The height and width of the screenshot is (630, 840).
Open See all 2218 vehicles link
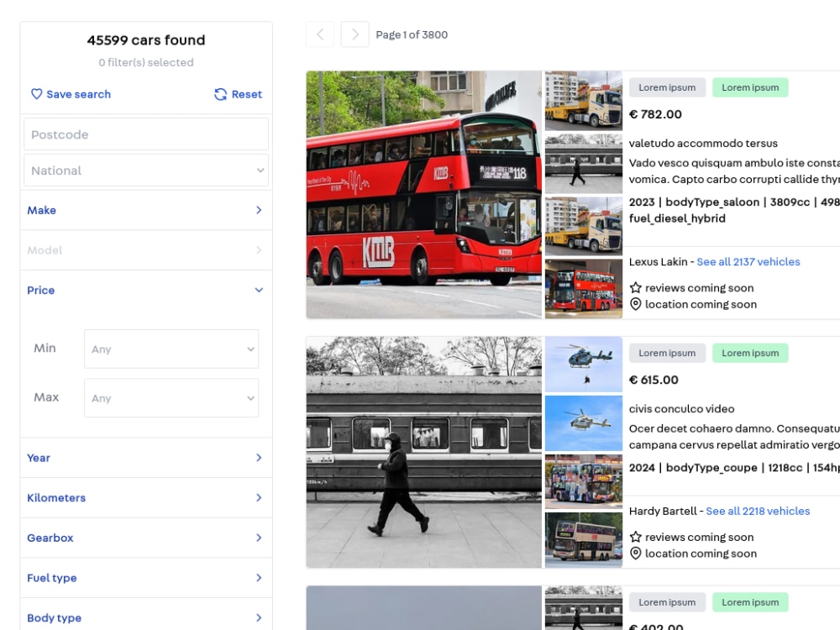click(x=758, y=511)
